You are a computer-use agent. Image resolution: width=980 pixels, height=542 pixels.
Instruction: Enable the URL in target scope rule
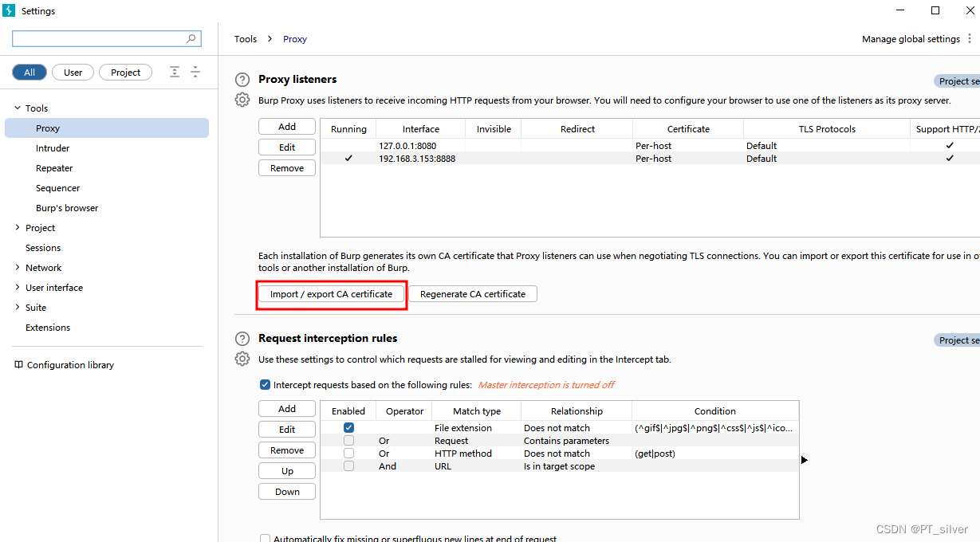(348, 466)
